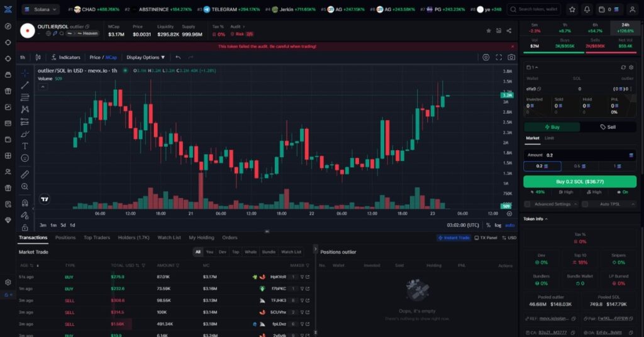The height and width of the screenshot is (337, 644).
Task: Select the brush drawing tool
Action: tap(25, 134)
